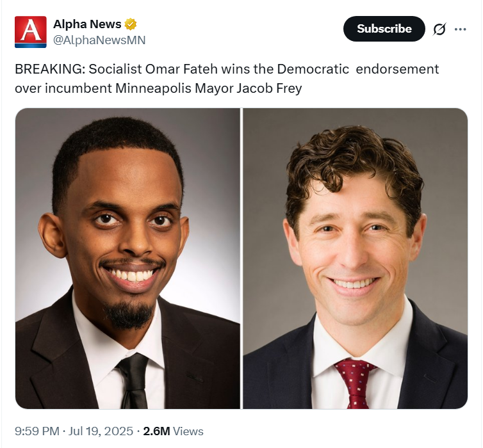This screenshot has height=448, width=483.
Task: Click the black tie in the left portrait
Action: click(133, 381)
